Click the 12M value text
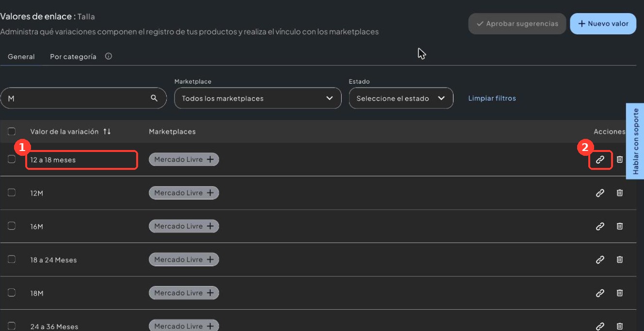This screenshot has height=331, width=644. tap(37, 194)
